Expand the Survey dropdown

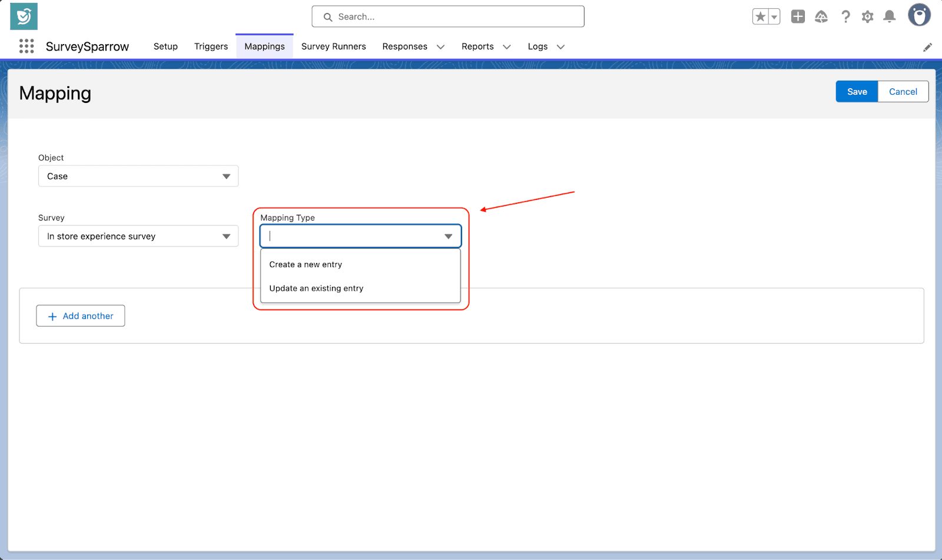pos(138,236)
